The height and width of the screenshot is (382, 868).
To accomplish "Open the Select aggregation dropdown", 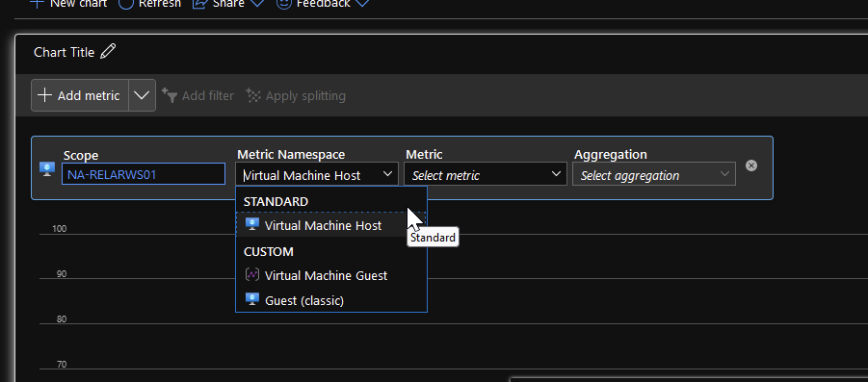I will pos(654,175).
